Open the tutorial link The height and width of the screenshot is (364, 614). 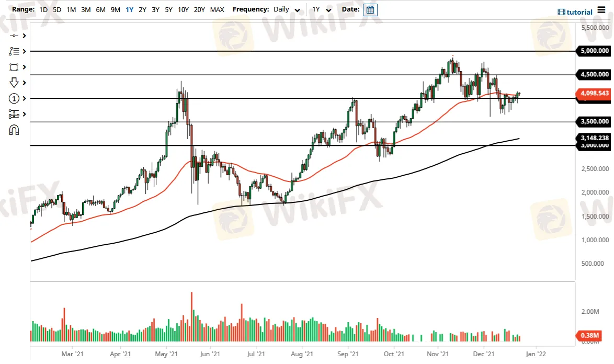click(579, 12)
